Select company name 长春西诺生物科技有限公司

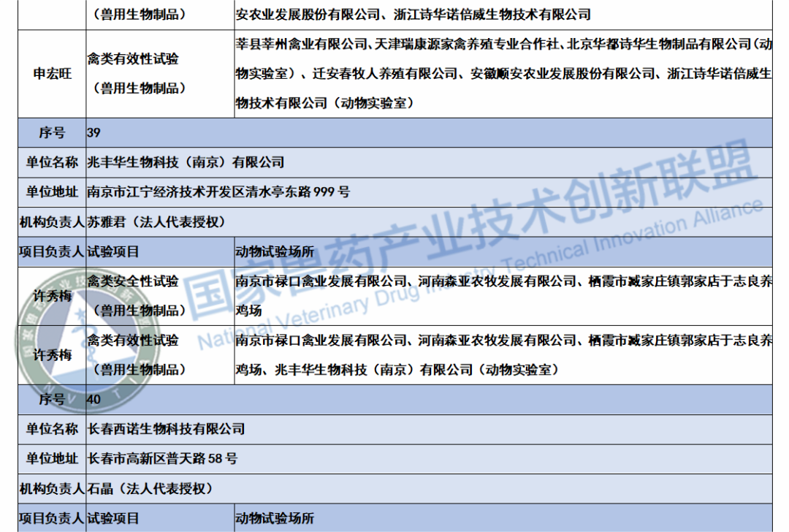click(x=166, y=429)
